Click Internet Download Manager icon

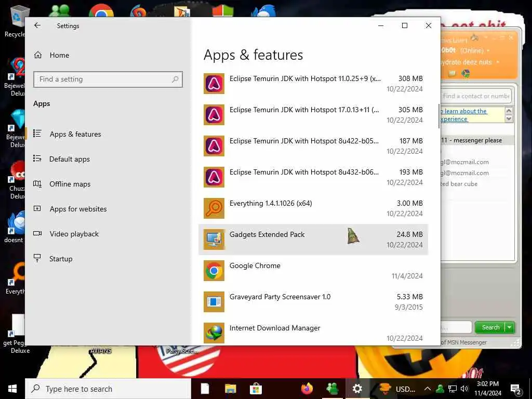[x=214, y=333]
